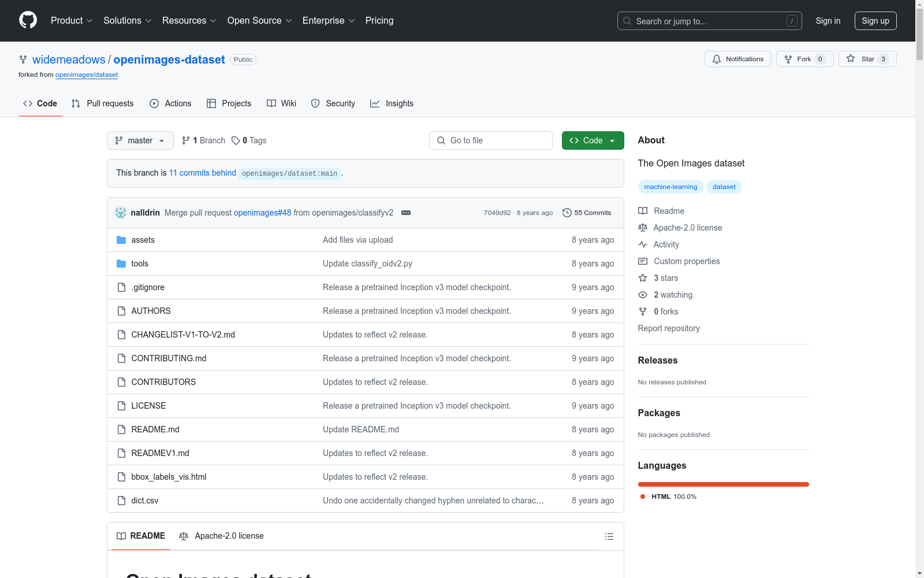Click the Activity pulse icon

pyautogui.click(x=643, y=244)
